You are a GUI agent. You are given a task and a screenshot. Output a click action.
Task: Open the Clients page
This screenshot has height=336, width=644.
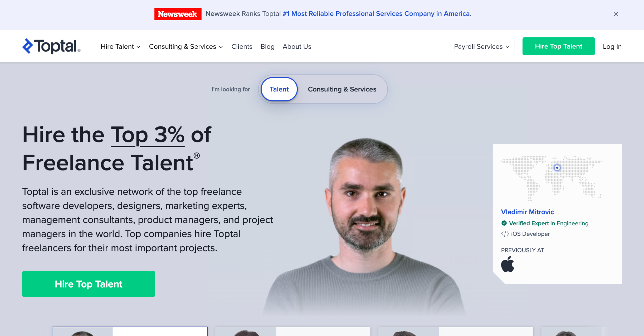(242, 47)
